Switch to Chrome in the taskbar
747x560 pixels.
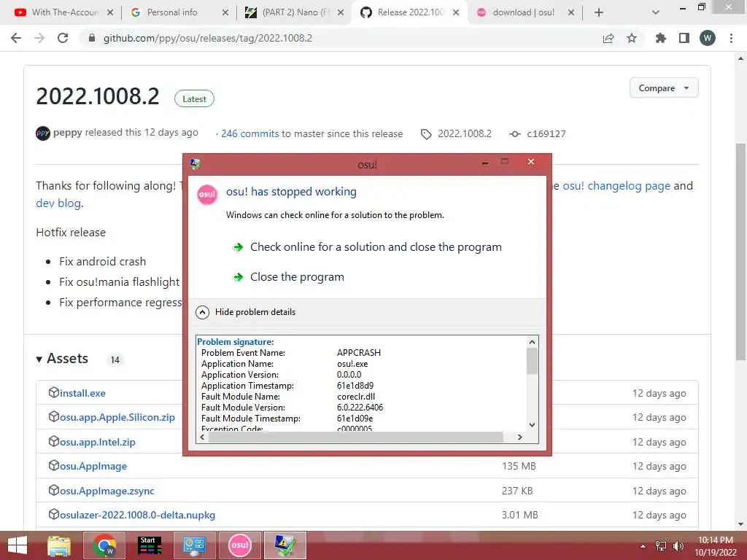[104, 545]
